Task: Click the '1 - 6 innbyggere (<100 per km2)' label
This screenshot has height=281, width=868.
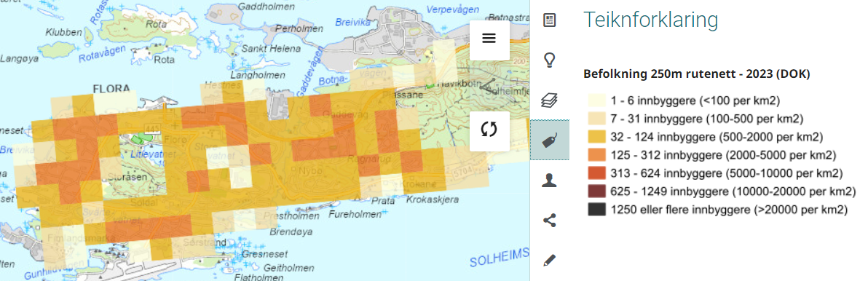Action: coord(695,100)
